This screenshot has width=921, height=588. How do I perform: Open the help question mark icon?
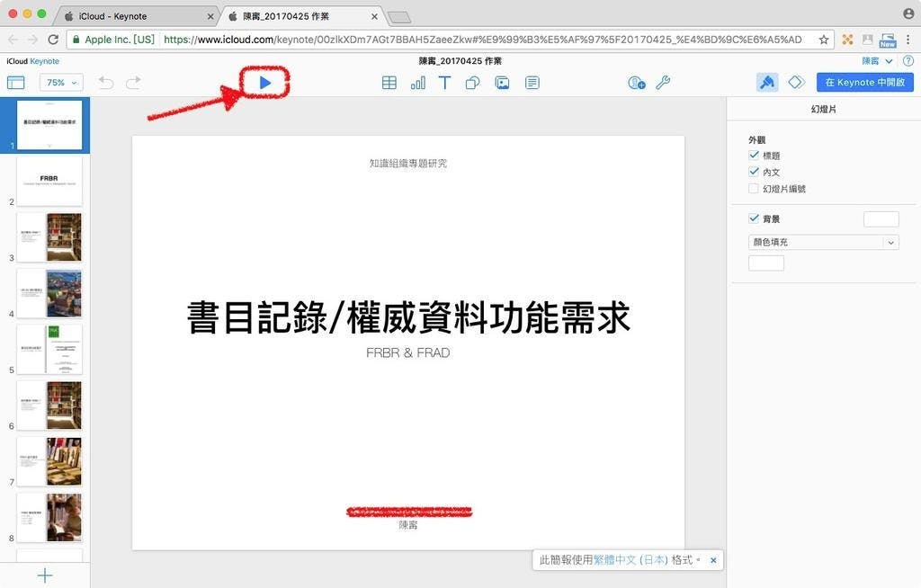[908, 61]
